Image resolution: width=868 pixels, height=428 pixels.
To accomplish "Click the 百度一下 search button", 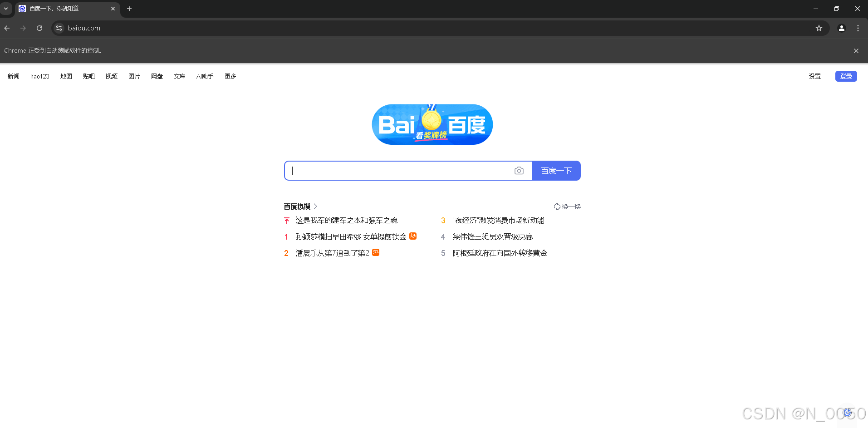I will 556,171.
